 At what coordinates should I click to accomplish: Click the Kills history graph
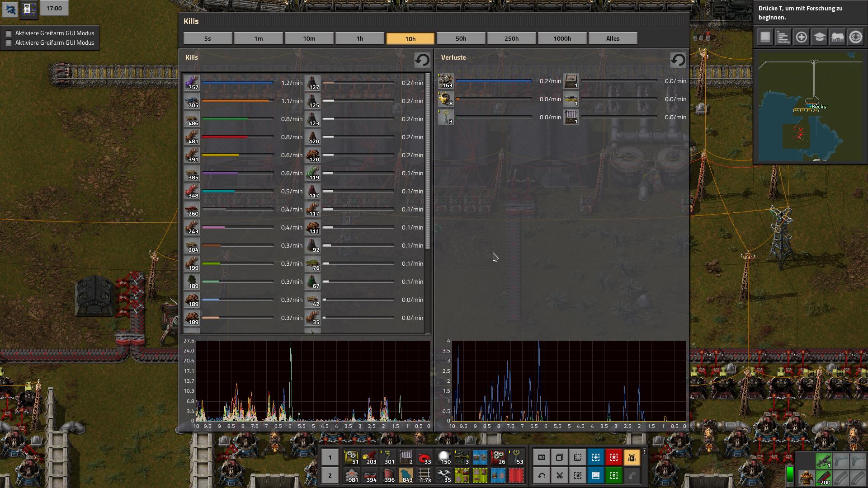(x=313, y=381)
